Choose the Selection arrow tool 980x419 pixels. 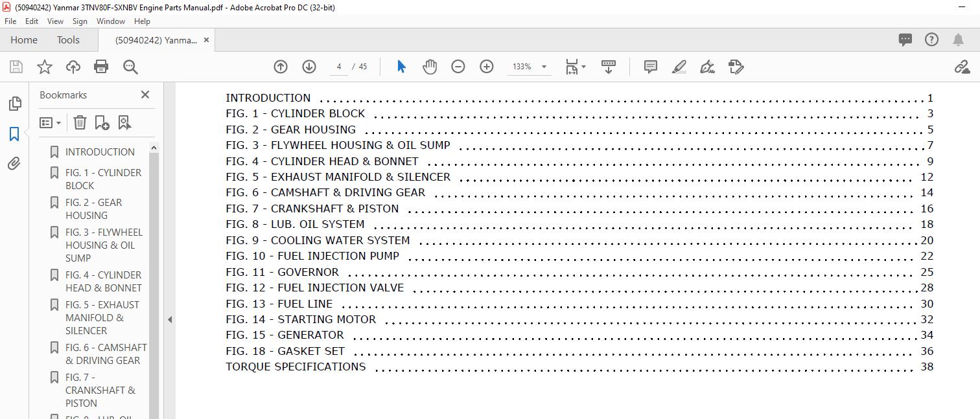tap(401, 67)
